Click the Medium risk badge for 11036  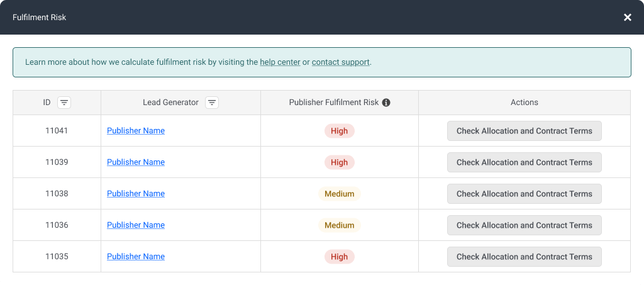pos(339,225)
